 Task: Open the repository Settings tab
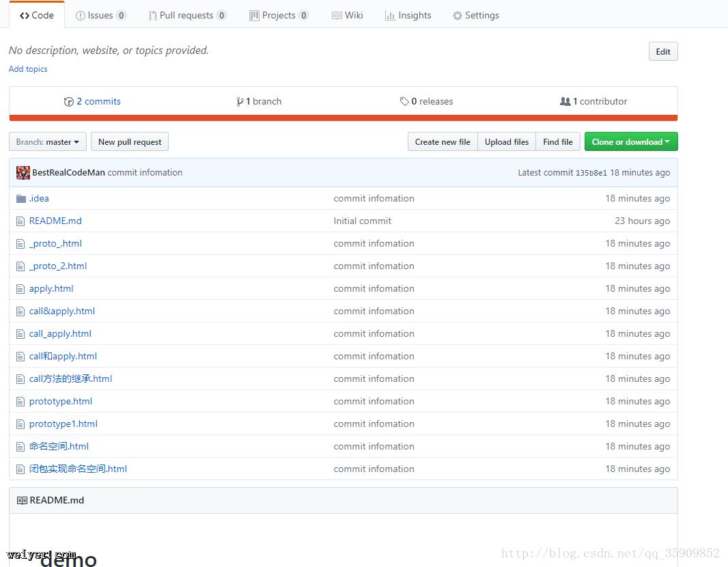coord(476,15)
